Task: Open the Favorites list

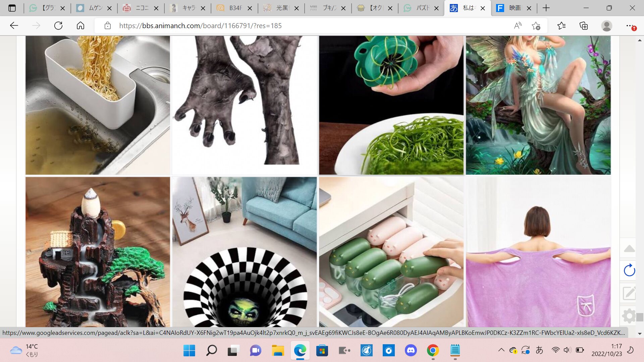Action: [x=561, y=25]
